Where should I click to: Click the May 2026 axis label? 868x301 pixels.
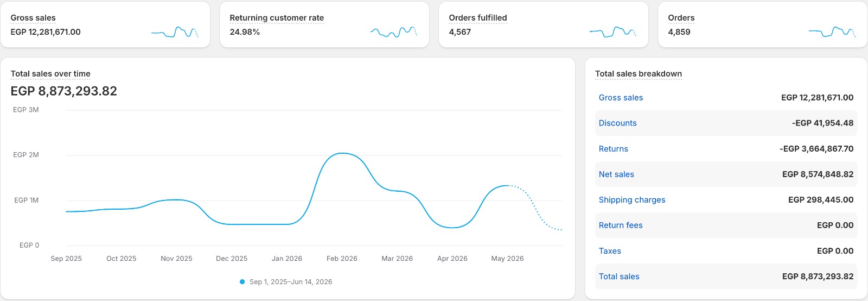tap(507, 259)
